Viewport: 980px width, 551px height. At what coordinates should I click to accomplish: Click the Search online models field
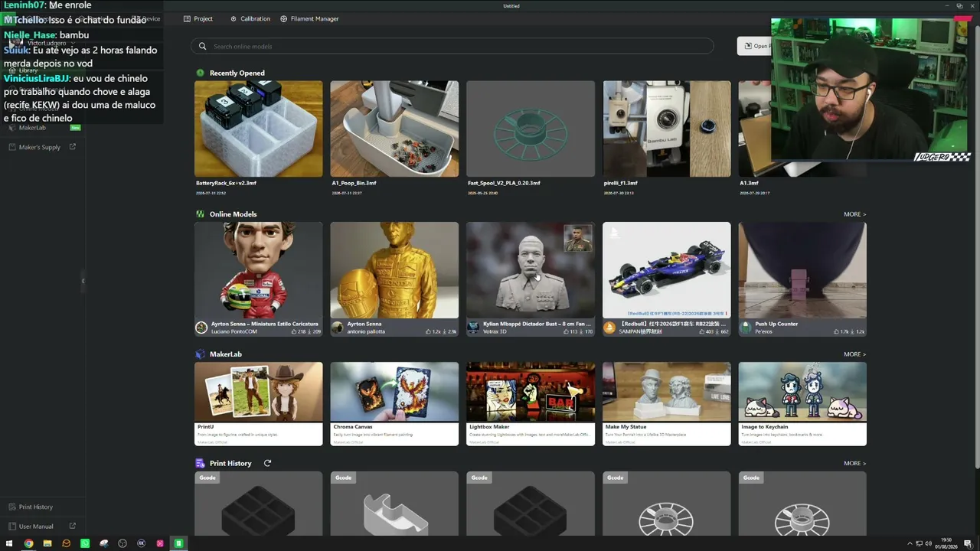tap(452, 46)
